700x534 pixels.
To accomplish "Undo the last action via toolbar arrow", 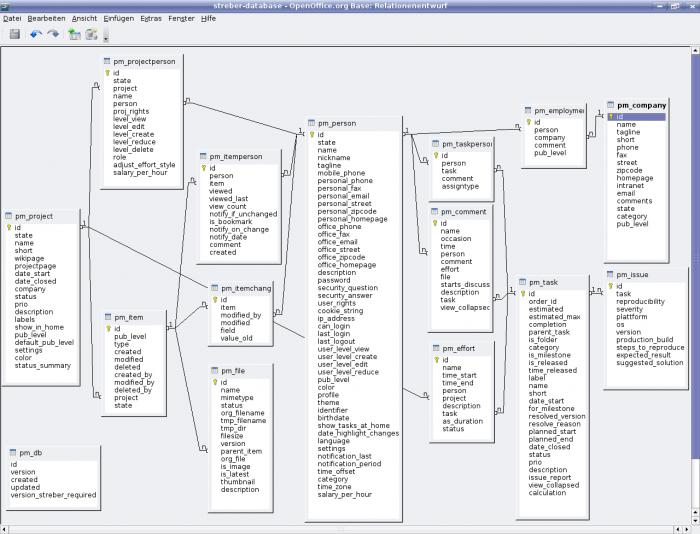I will tap(36, 34).
